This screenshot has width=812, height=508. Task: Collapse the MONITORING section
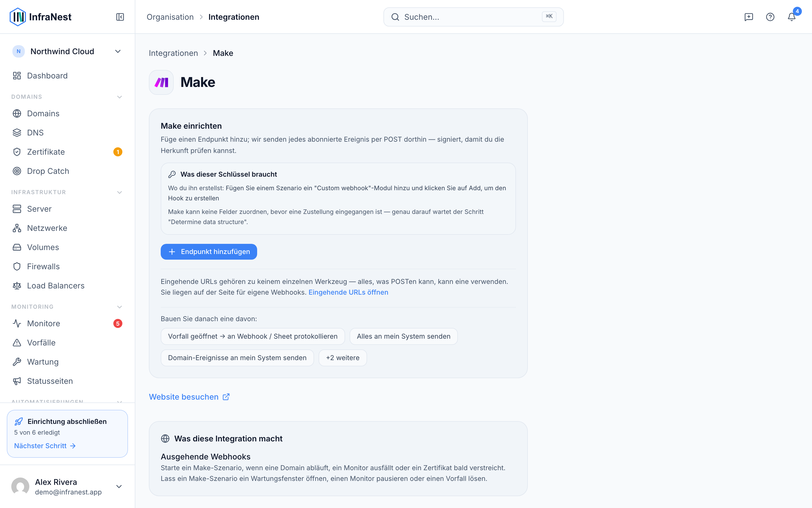pos(120,307)
